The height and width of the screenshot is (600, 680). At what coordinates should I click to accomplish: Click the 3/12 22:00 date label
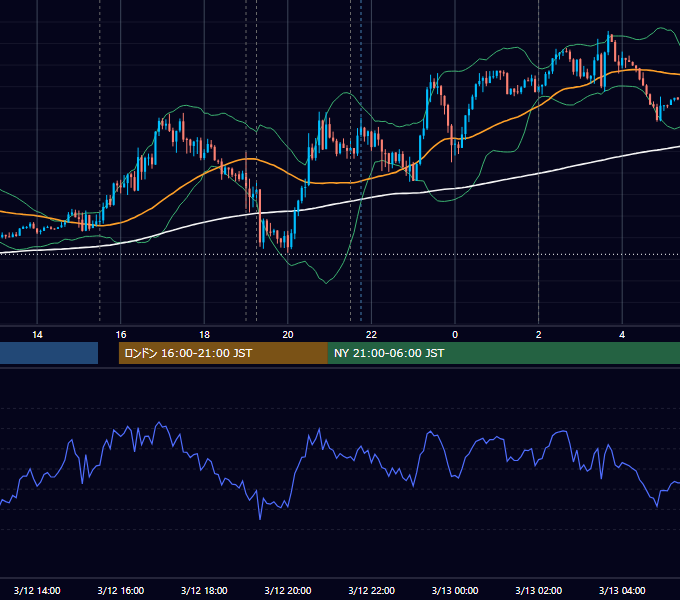(371, 590)
